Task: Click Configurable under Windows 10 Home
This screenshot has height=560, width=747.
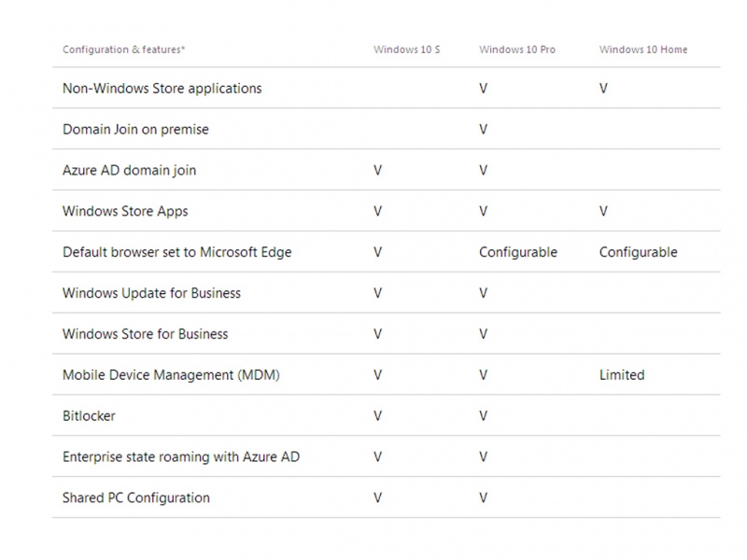Action: [638, 252]
